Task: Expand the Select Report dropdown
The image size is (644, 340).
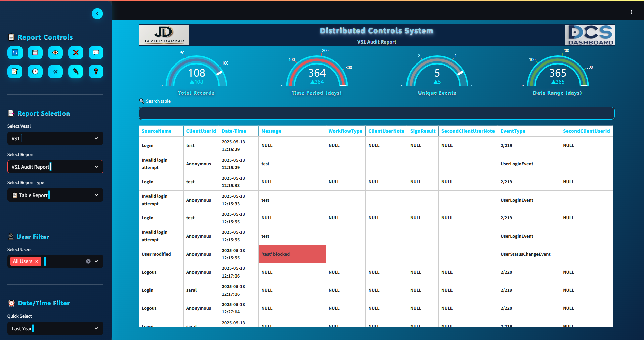Action: tap(55, 167)
